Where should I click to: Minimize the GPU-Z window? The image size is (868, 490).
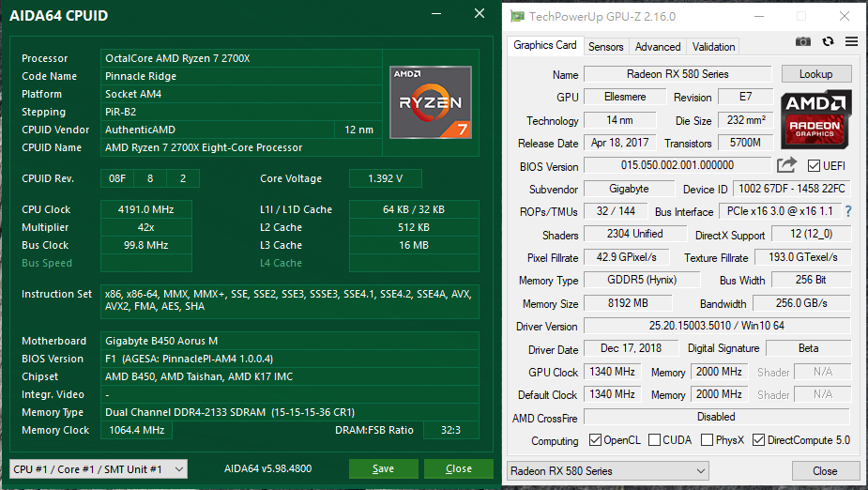(x=759, y=16)
